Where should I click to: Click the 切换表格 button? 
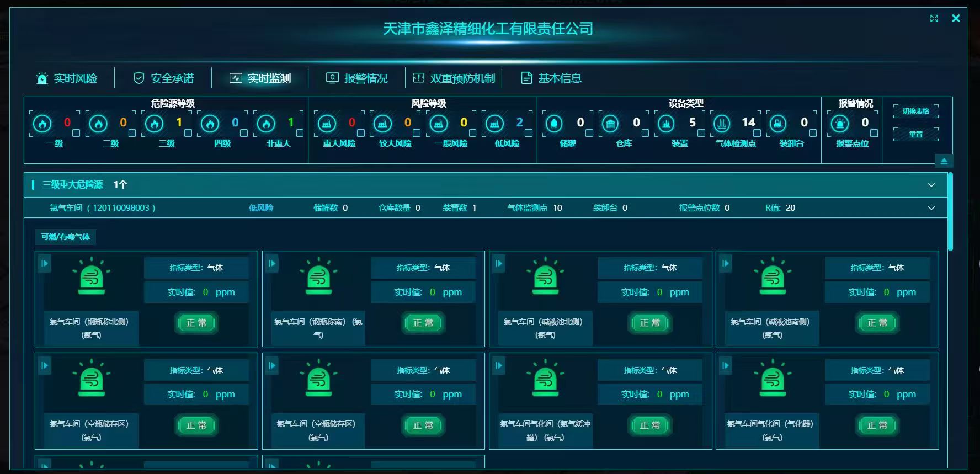pyautogui.click(x=916, y=111)
